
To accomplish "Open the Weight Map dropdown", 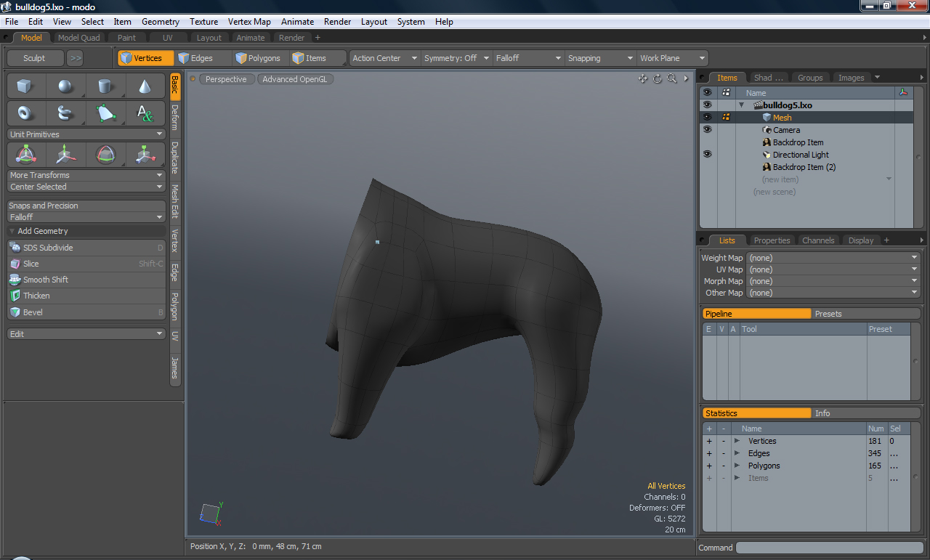I will (x=833, y=258).
